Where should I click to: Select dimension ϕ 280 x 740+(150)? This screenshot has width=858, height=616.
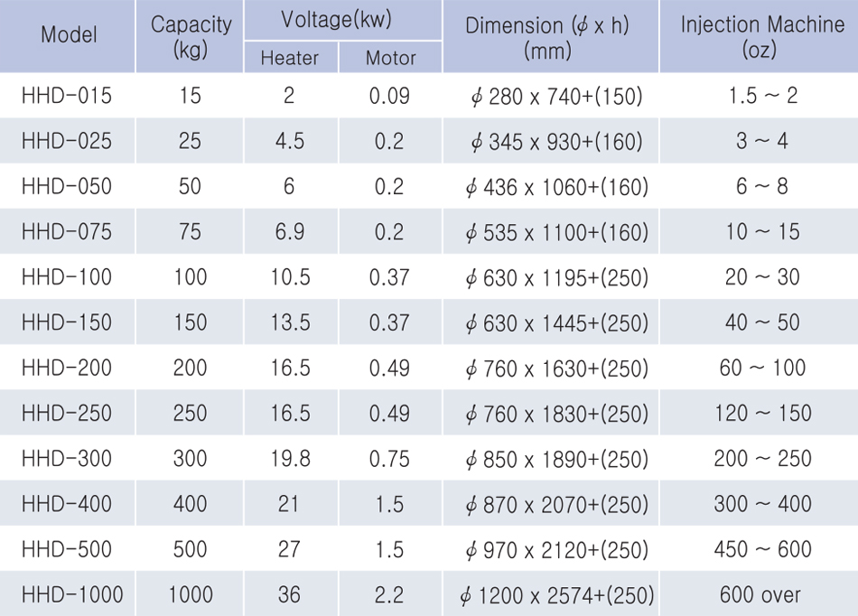(x=556, y=96)
